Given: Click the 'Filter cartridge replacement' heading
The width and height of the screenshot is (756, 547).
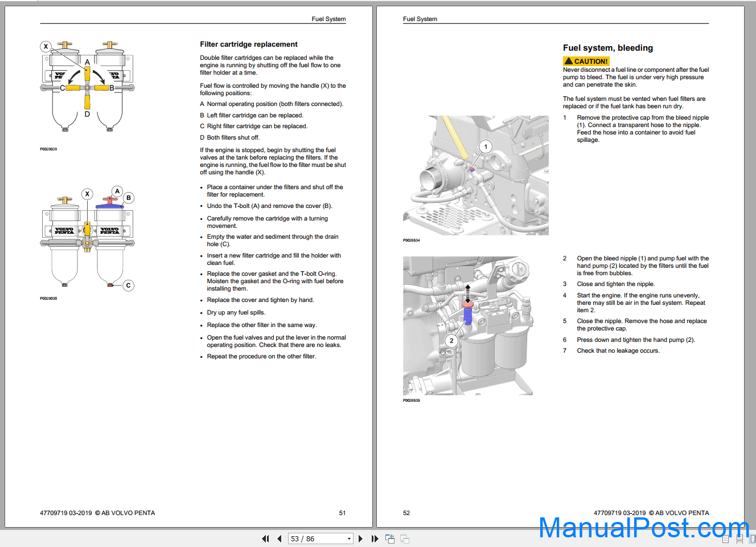Looking at the screenshot, I should (x=249, y=44).
